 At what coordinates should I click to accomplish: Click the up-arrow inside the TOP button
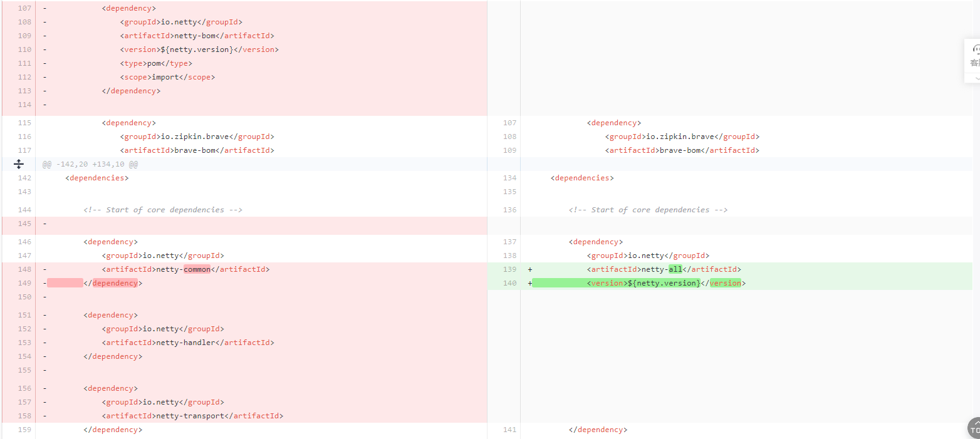coord(976,423)
